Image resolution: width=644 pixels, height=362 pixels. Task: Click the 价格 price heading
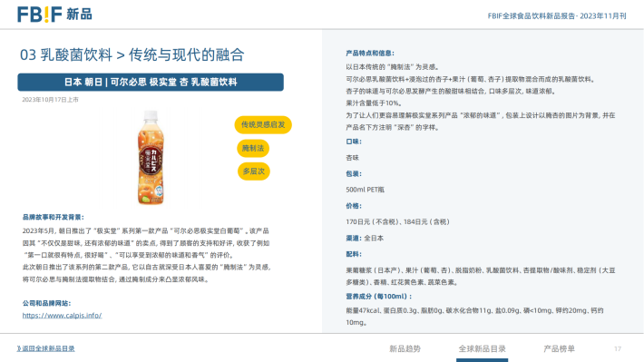(x=354, y=206)
